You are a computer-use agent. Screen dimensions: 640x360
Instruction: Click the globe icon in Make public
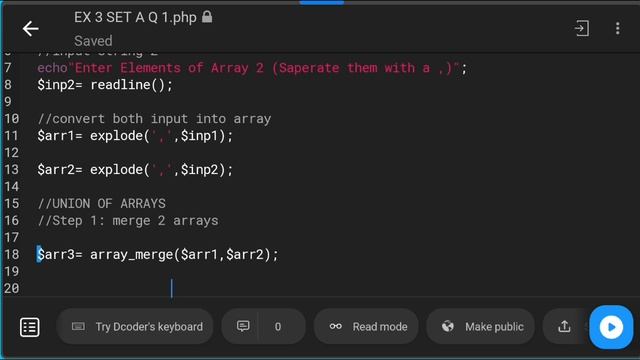pyautogui.click(x=448, y=326)
